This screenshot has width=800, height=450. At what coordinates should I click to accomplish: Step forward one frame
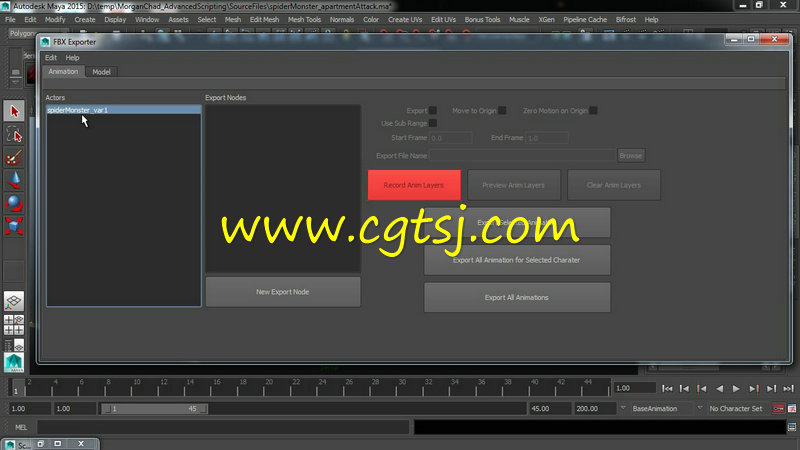(x=771, y=389)
